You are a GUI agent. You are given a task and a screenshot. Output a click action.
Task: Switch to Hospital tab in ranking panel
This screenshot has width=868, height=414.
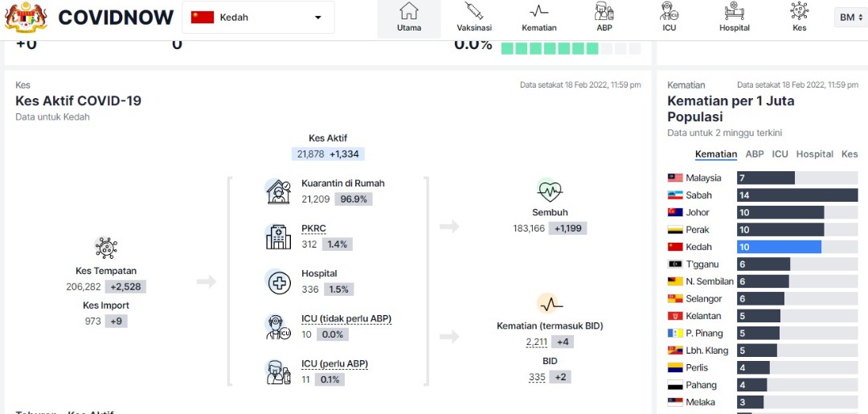click(814, 154)
